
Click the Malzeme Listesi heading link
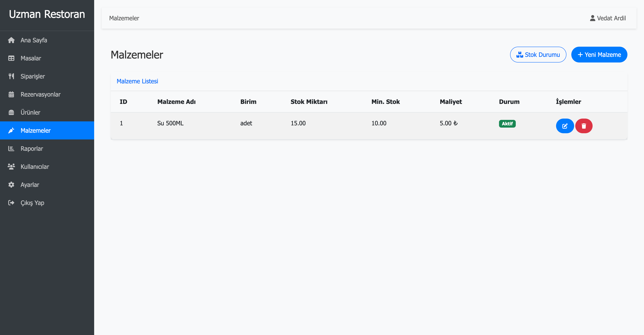pyautogui.click(x=137, y=81)
